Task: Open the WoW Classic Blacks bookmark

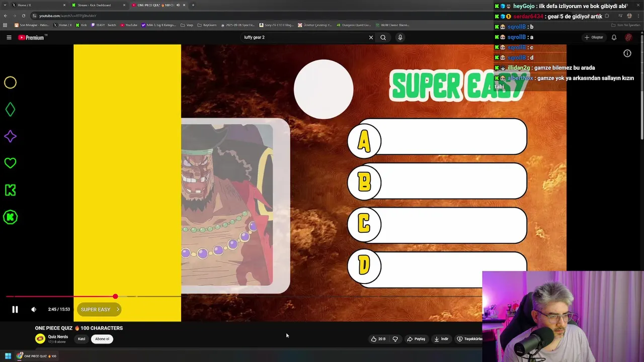Action: pos(392,25)
